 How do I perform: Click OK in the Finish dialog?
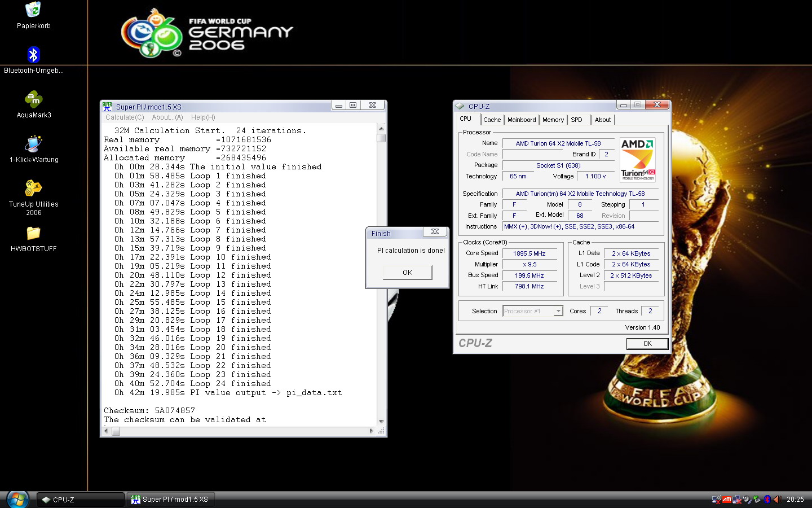tap(408, 272)
